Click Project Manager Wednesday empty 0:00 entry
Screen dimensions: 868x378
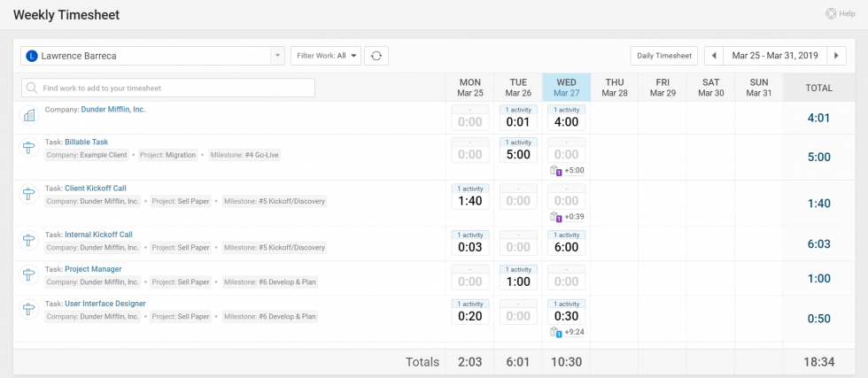coord(566,282)
